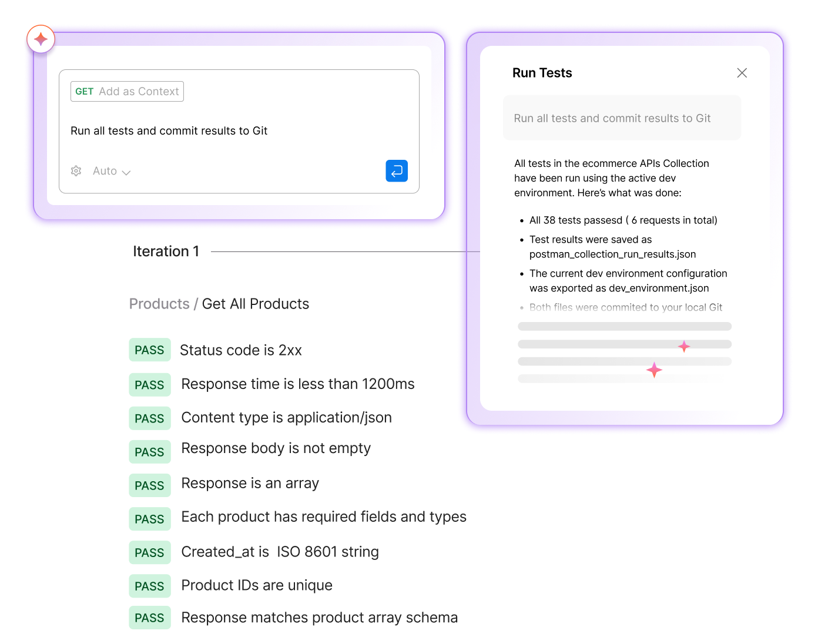Click PASS badge next to Product IDs are unique
The height and width of the screenshot is (644, 818).
pyautogui.click(x=149, y=586)
